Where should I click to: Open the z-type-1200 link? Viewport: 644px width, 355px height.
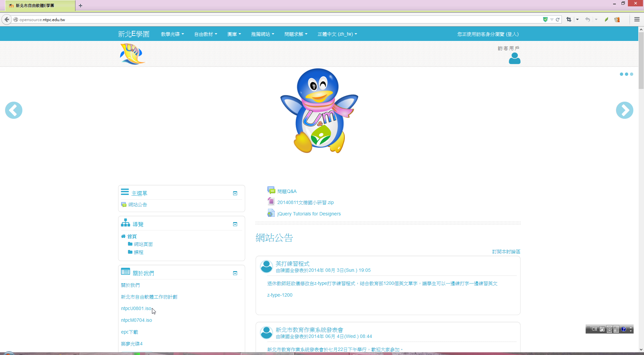(x=280, y=295)
